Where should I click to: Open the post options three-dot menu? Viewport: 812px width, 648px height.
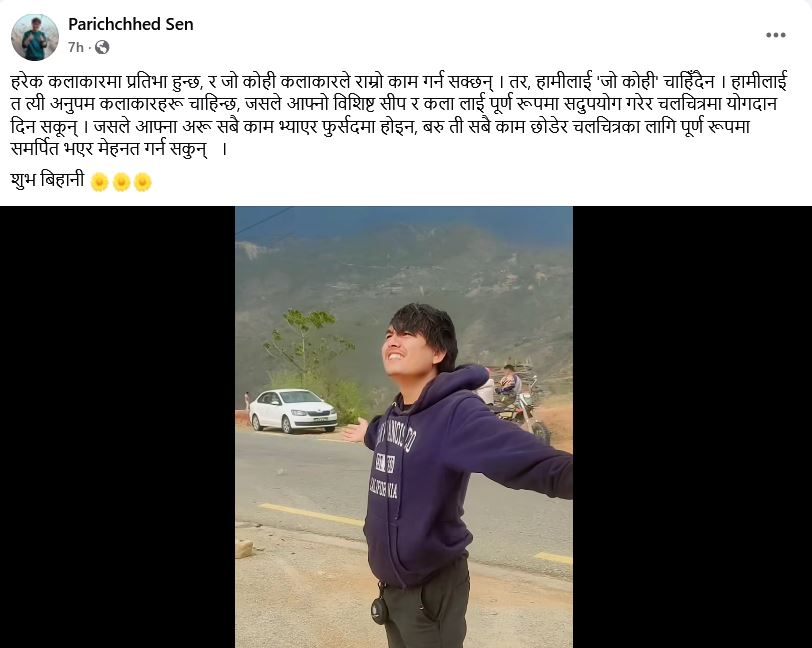[776, 35]
